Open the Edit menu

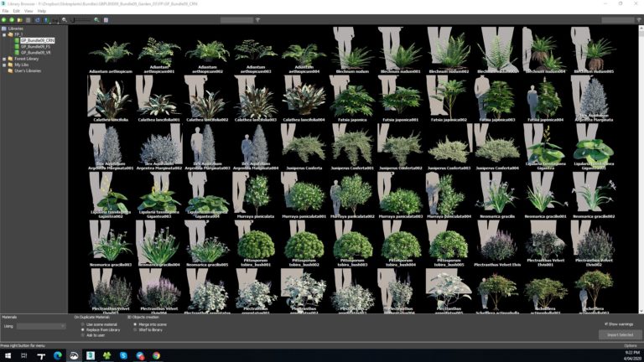pos(16,11)
